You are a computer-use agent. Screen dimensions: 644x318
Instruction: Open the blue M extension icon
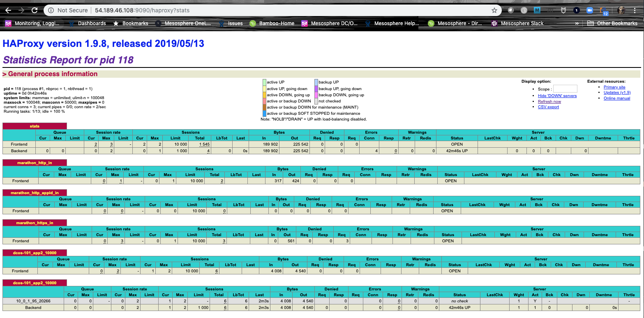(537, 10)
